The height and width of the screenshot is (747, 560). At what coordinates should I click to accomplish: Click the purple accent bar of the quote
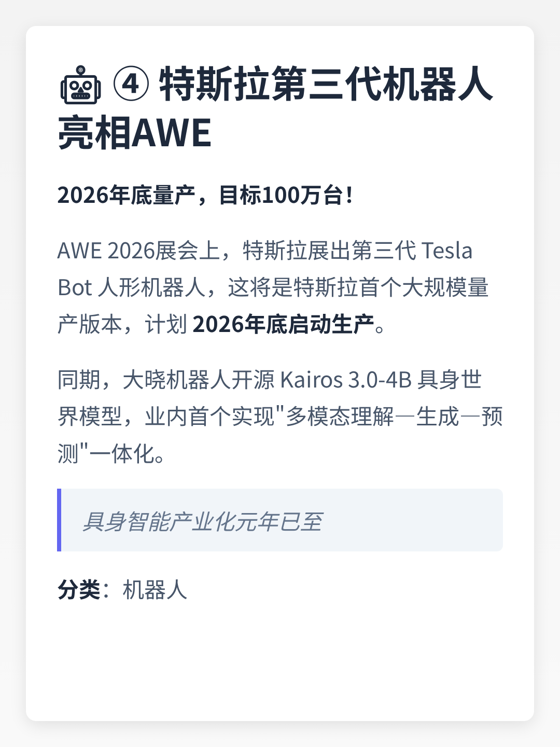click(x=59, y=520)
